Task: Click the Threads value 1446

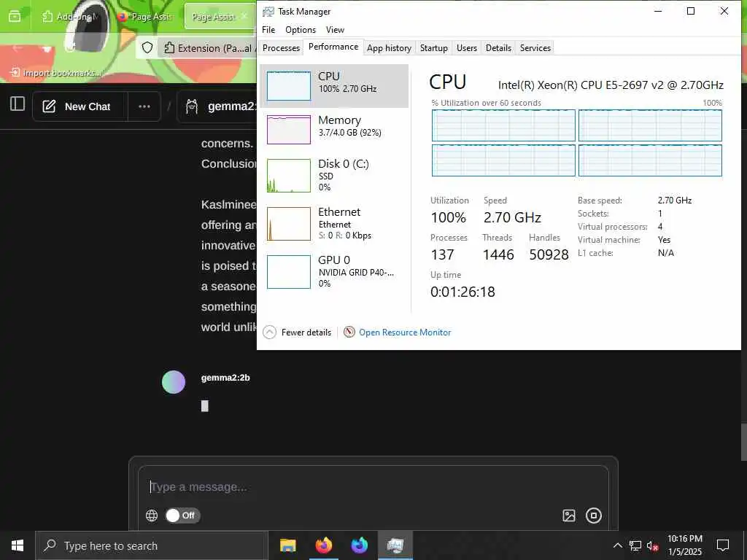Action: [498, 254]
